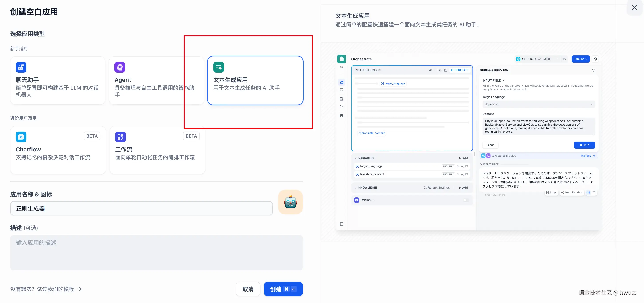This screenshot has height=303, width=644.
Task: Click the refresh icon in Debug & Preview
Action: pyautogui.click(x=593, y=70)
